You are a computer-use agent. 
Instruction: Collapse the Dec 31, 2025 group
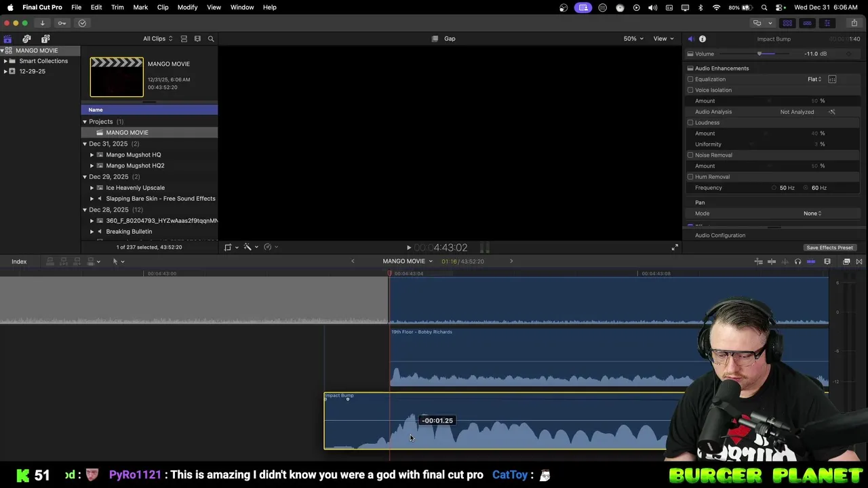click(85, 144)
